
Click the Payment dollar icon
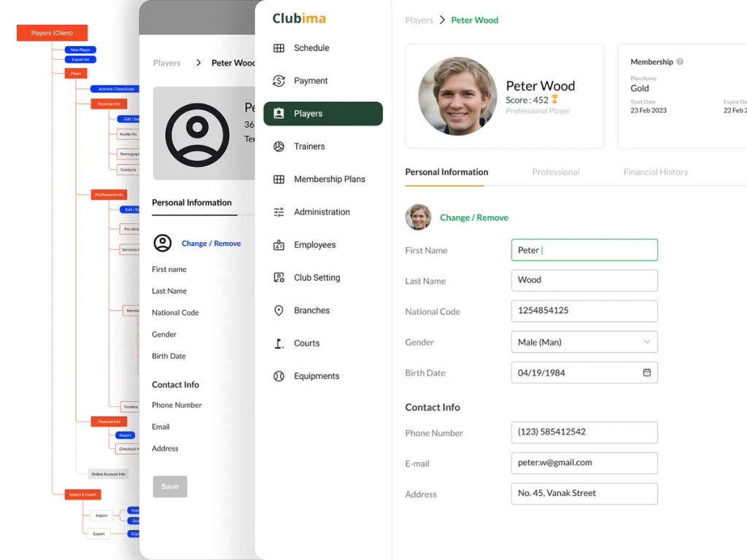(x=279, y=81)
